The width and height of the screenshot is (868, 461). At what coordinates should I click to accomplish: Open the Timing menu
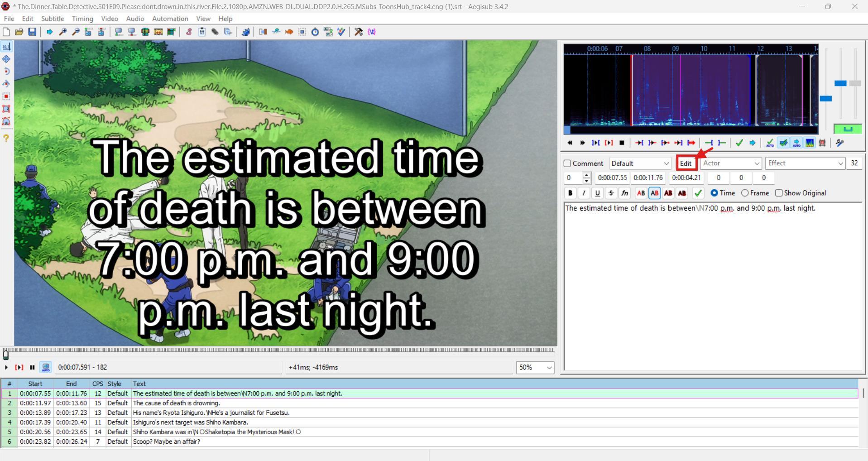(x=82, y=19)
